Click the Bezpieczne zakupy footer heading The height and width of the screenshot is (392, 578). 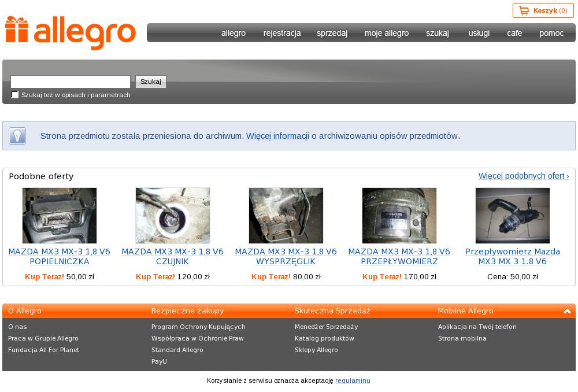click(188, 311)
